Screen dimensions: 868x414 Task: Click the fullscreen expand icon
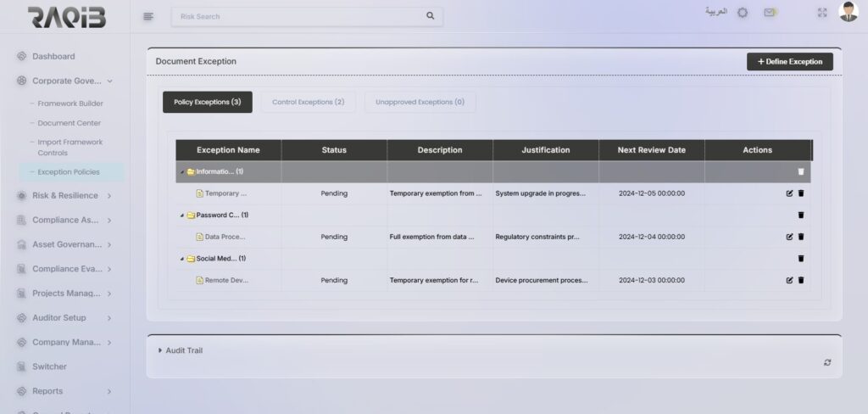[x=821, y=13]
